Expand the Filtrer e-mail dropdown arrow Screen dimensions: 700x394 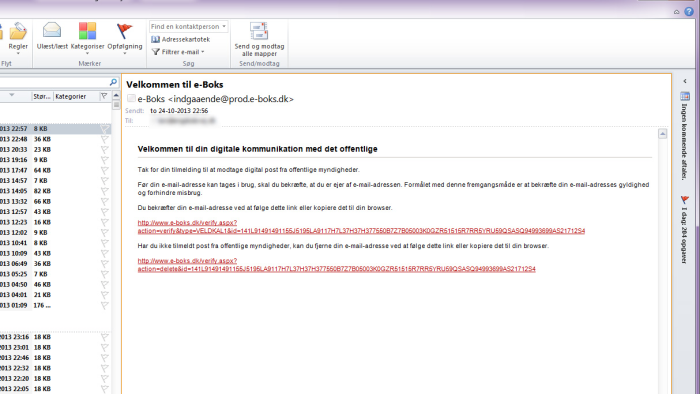(x=203, y=52)
